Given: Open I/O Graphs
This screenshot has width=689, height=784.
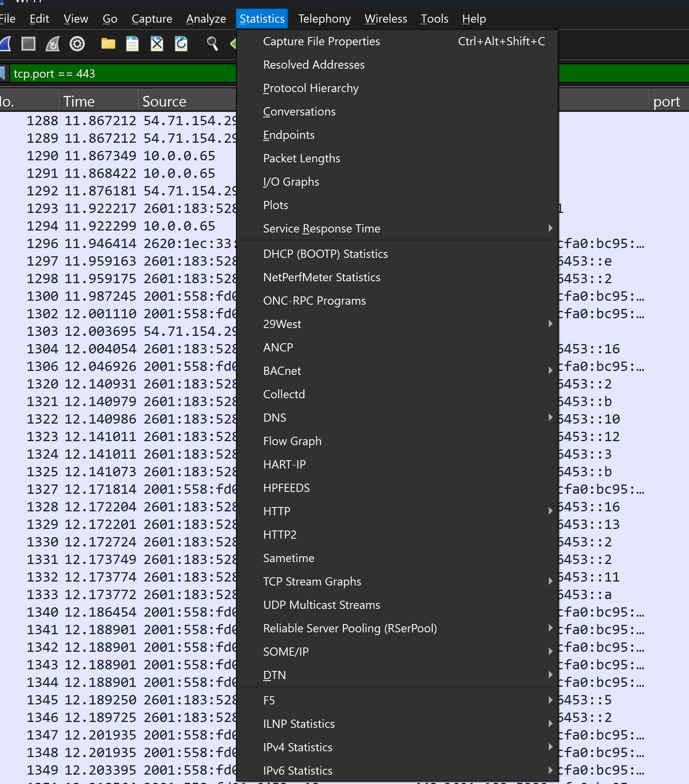Looking at the screenshot, I should (x=397, y=182).
